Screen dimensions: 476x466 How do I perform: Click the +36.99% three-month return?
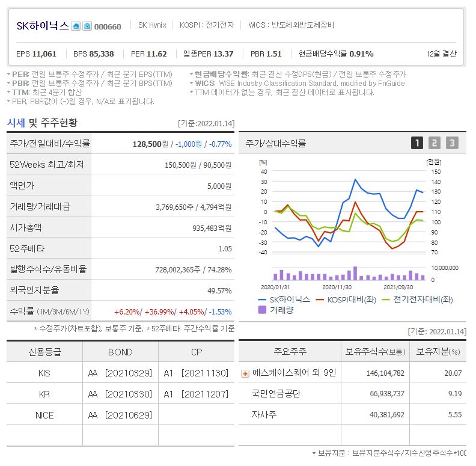click(x=159, y=312)
